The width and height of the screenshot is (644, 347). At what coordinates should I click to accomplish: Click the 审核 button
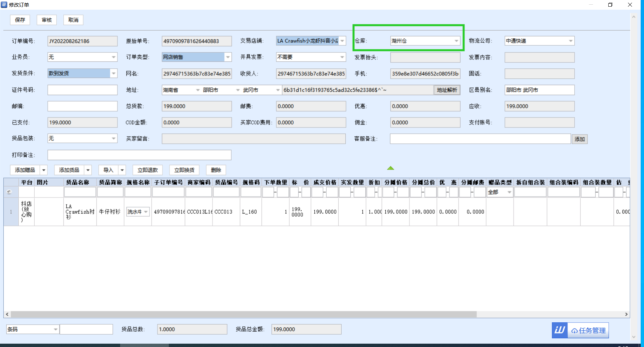click(47, 20)
